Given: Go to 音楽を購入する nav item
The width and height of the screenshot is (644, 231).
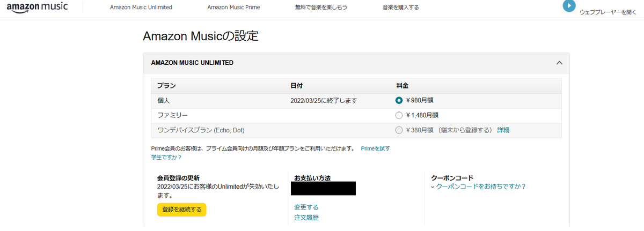Looking at the screenshot, I should pos(401,8).
